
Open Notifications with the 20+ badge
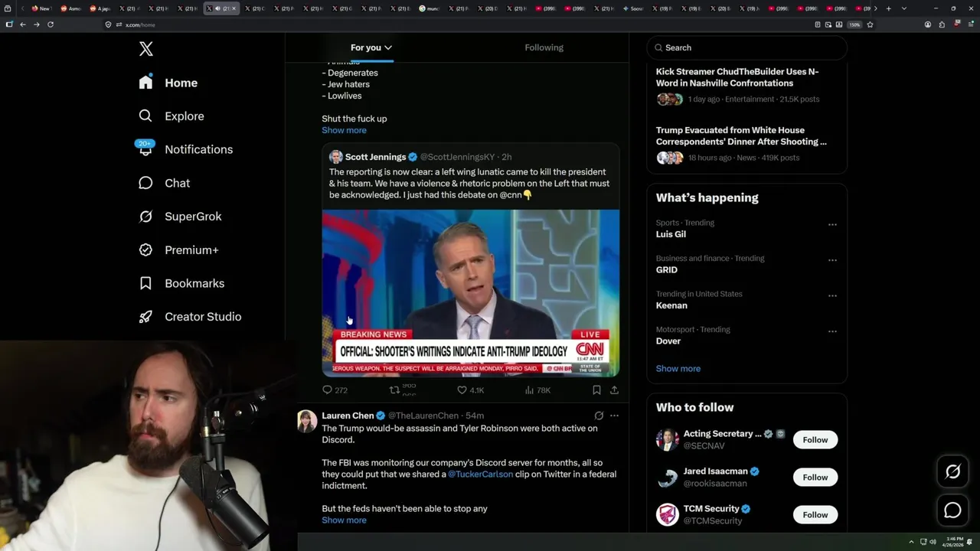[x=185, y=149]
